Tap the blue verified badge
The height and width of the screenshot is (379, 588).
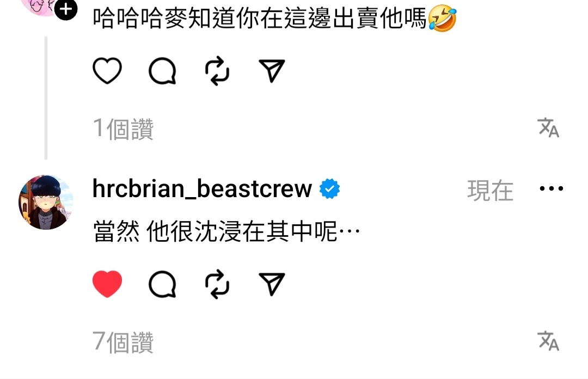click(x=329, y=189)
